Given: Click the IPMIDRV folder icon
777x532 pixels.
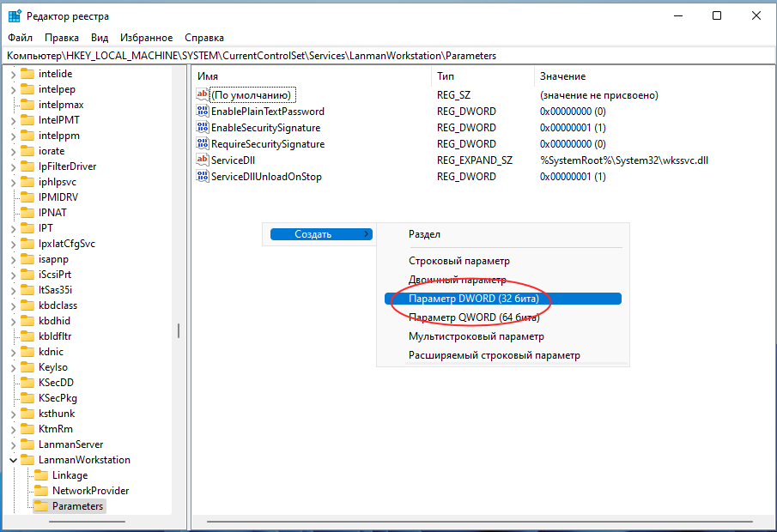Looking at the screenshot, I should (x=27, y=197).
